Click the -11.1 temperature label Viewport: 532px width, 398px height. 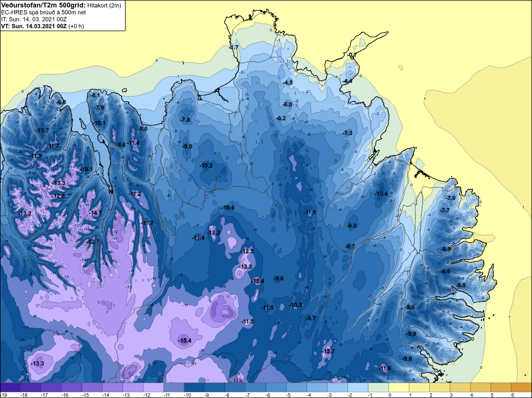click(310, 213)
